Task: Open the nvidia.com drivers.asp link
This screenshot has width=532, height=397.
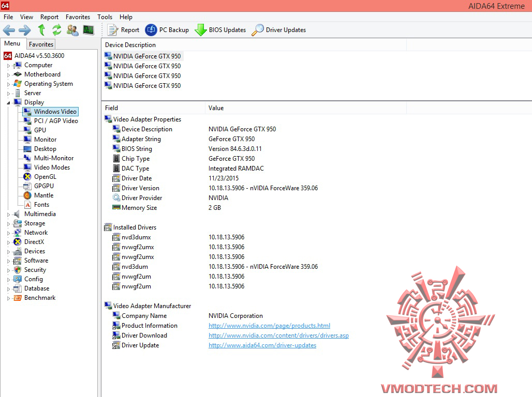Action: (x=278, y=335)
